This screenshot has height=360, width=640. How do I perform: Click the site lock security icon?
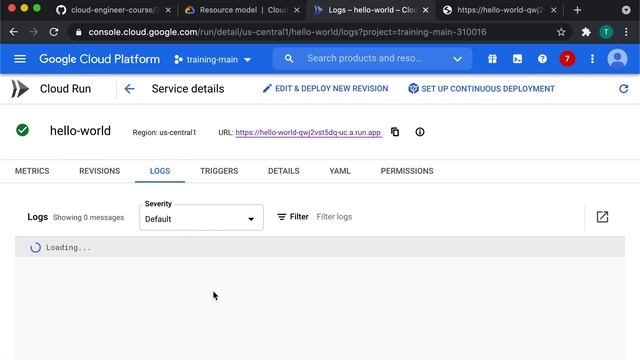click(x=78, y=32)
